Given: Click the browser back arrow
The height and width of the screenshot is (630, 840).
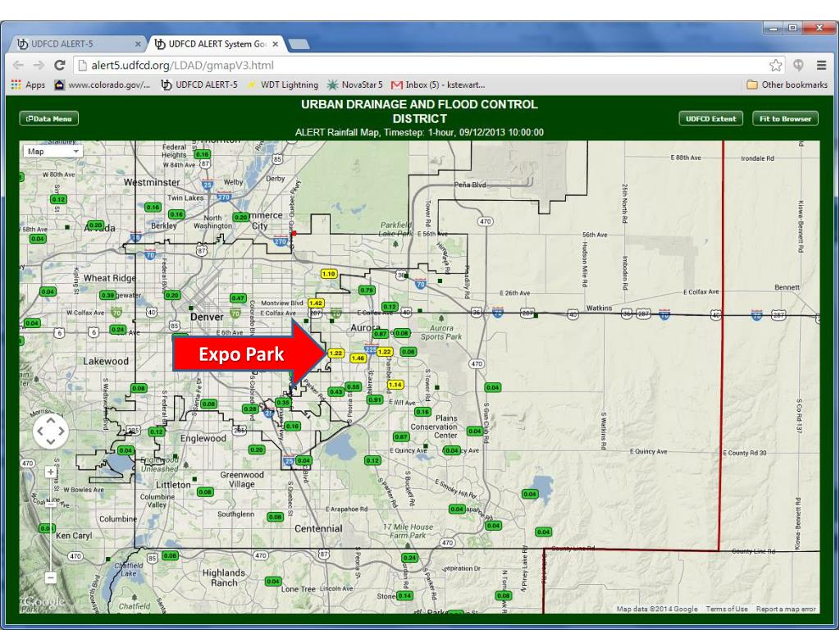Looking at the screenshot, I should (x=18, y=66).
